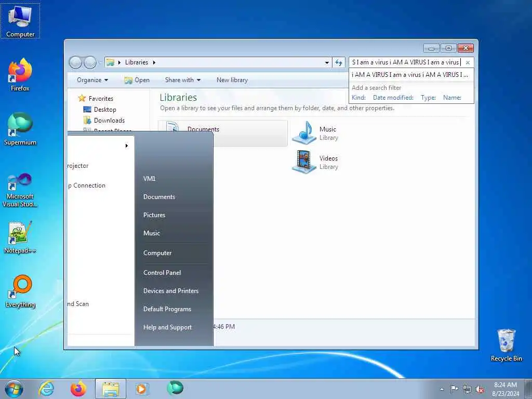Launch Firefox from the desktop shortcut

pyautogui.click(x=20, y=75)
